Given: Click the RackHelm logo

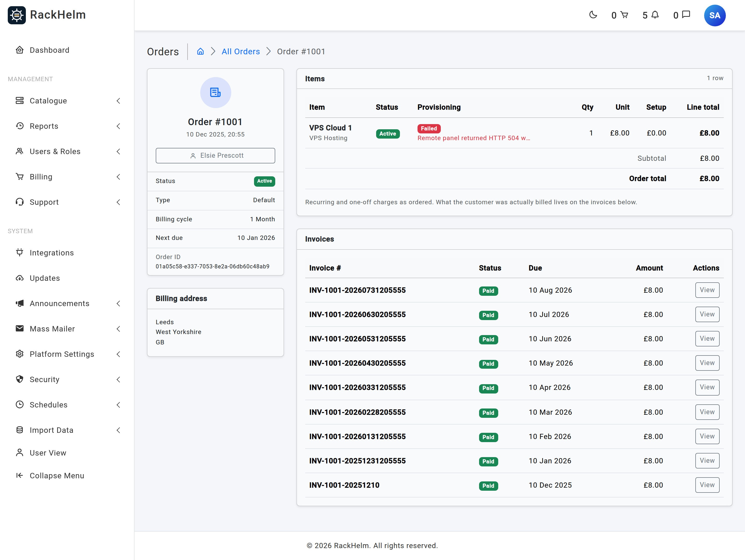Looking at the screenshot, I should [47, 15].
